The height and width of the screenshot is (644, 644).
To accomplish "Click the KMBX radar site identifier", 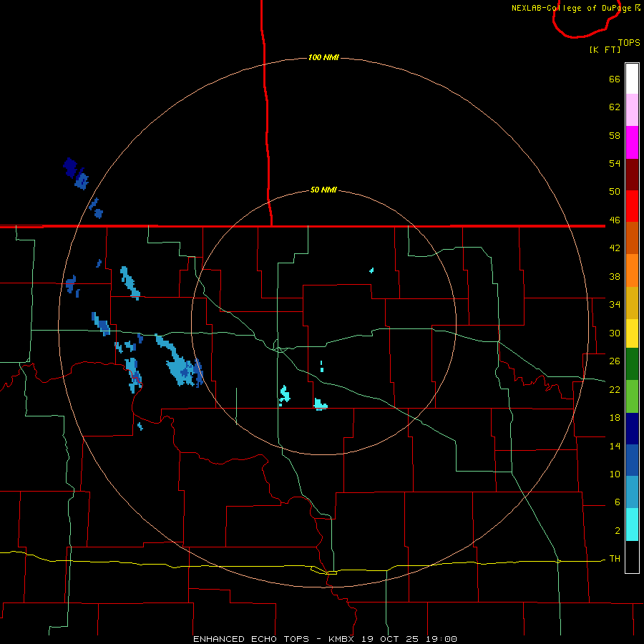I will point(342,639).
